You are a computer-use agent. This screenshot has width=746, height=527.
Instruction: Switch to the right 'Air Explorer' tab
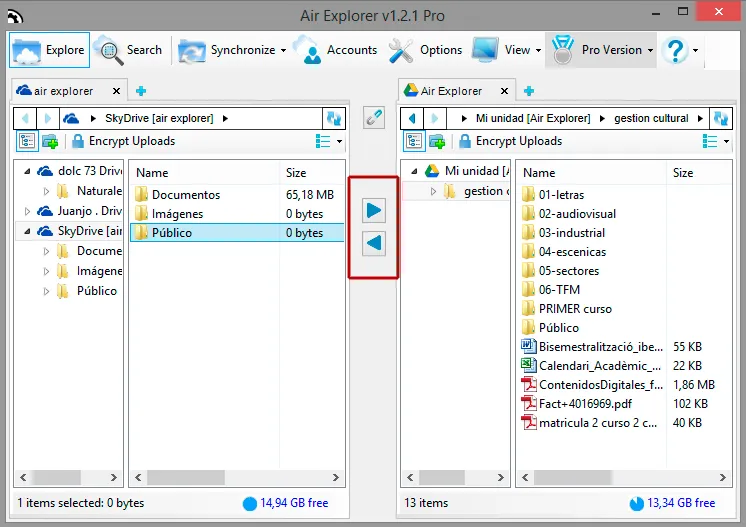pyautogui.click(x=450, y=91)
